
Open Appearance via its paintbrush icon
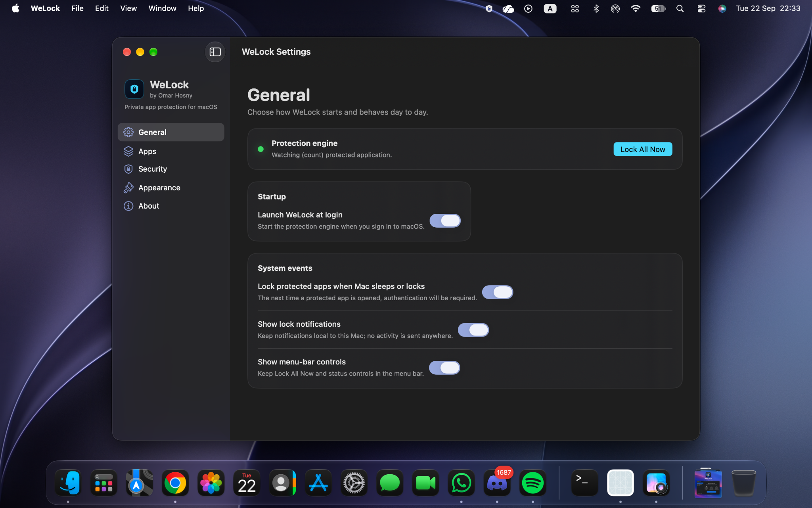click(x=128, y=188)
